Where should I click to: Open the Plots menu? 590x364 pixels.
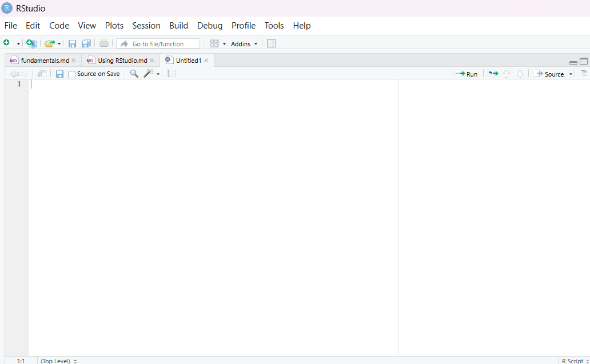click(x=114, y=26)
